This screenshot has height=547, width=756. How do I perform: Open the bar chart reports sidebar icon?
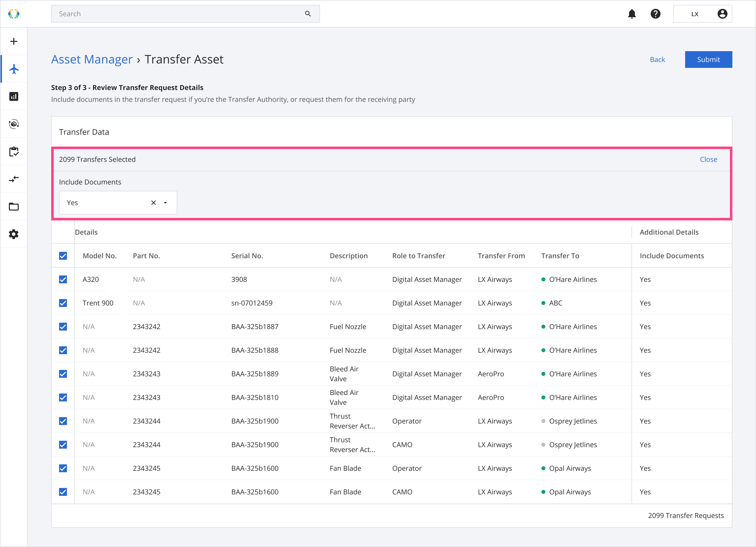14,97
